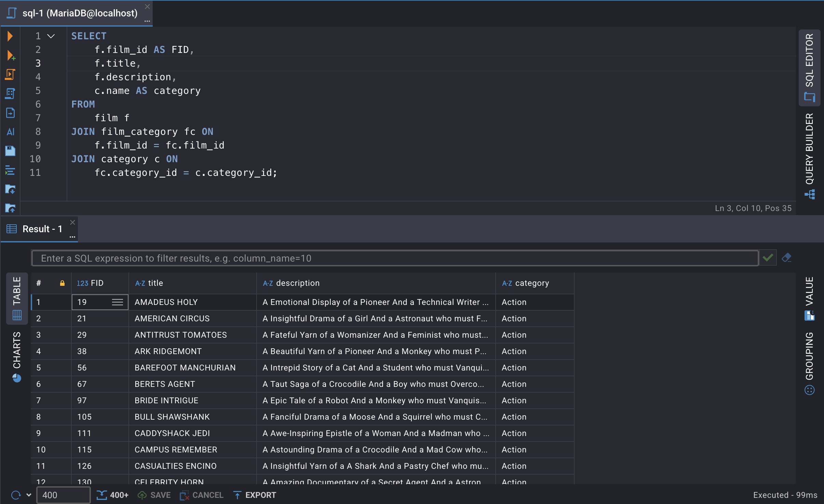Apply the filter with green checkmark
The image size is (824, 504).
click(768, 258)
